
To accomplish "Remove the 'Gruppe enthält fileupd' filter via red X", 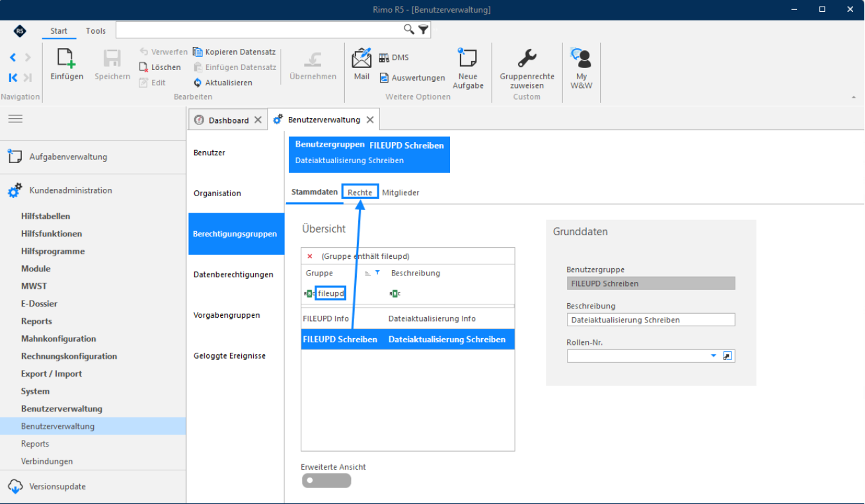I will coord(310,256).
